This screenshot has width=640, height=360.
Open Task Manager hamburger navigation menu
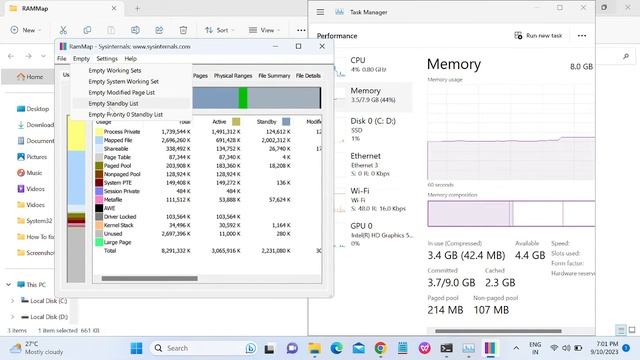pos(320,12)
